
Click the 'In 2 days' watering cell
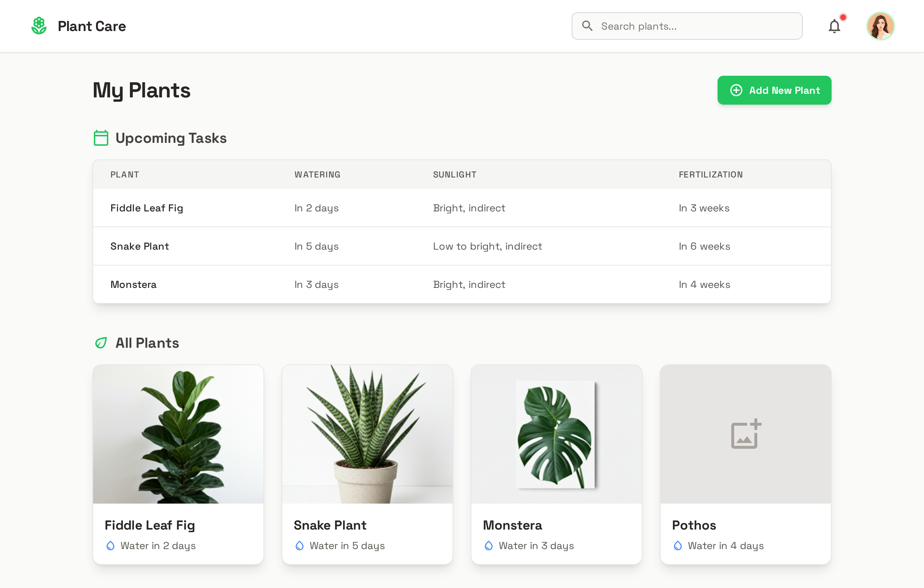(317, 208)
